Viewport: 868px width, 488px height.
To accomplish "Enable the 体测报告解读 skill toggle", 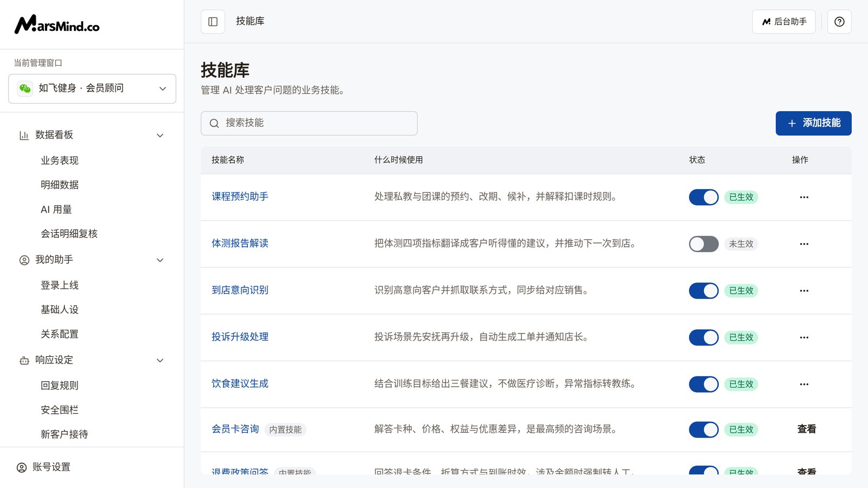I will coord(704,244).
